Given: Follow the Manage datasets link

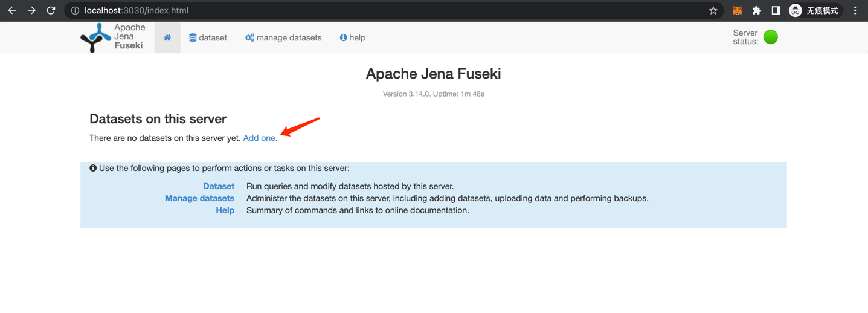Looking at the screenshot, I should point(199,198).
